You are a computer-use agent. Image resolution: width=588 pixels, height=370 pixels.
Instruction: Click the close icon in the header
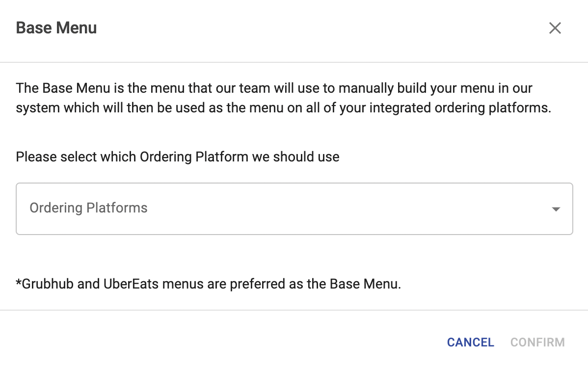(555, 28)
